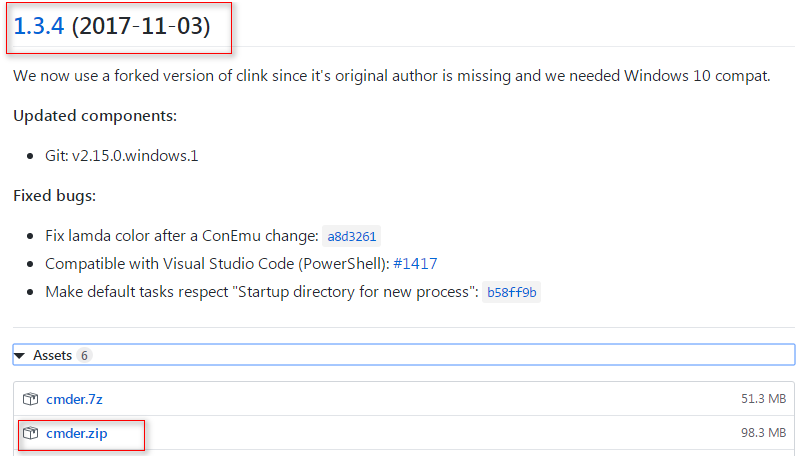Click the Assets count badge showing 6

(x=84, y=356)
